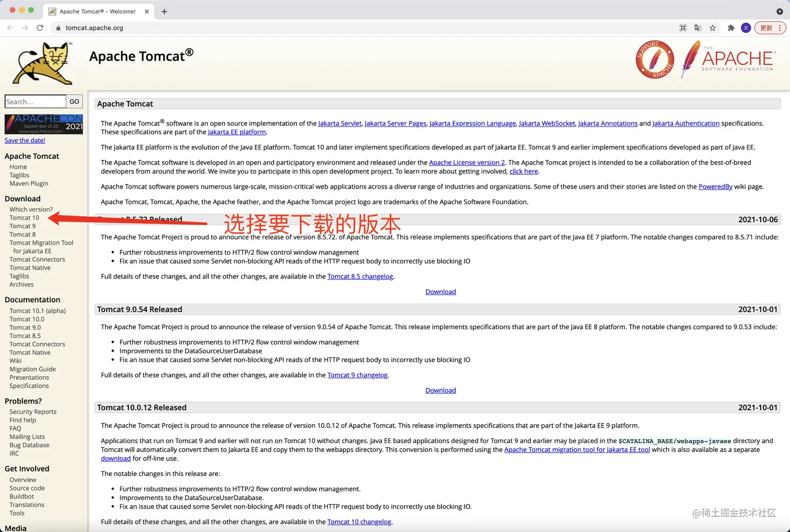
Task: Click the padlock site info icon
Action: [x=58, y=28]
